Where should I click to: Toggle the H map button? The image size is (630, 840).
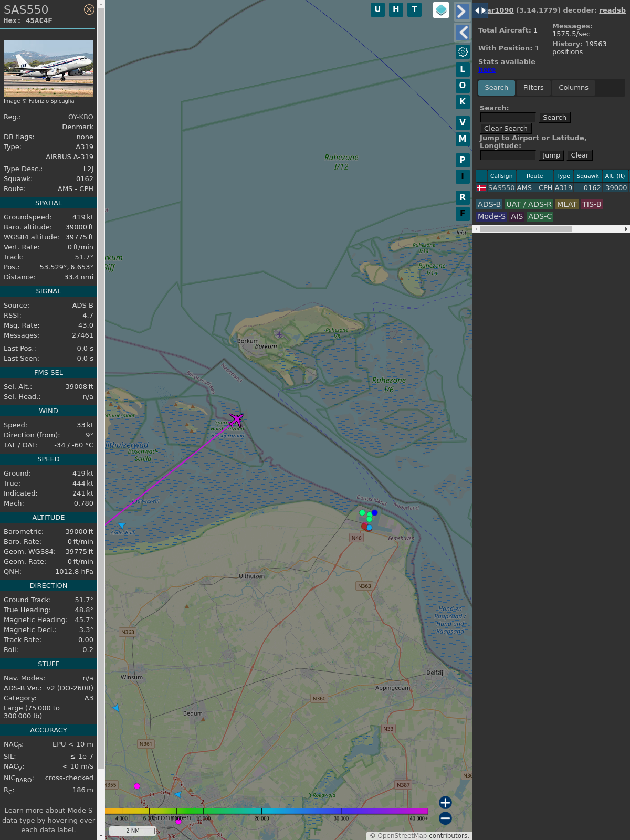[396, 9]
